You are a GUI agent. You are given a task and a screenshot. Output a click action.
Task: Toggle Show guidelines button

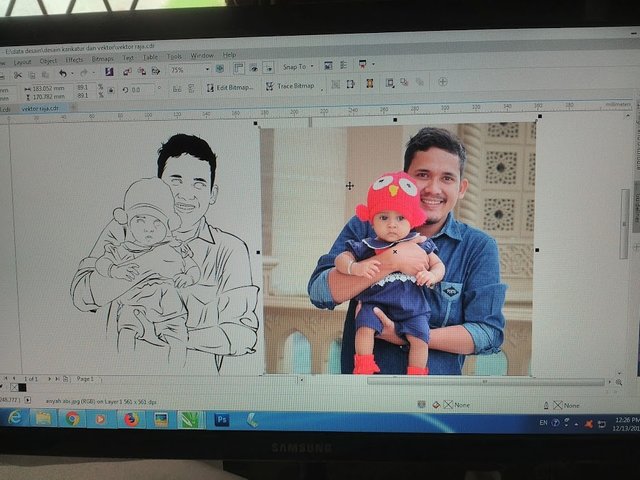pos(268,67)
